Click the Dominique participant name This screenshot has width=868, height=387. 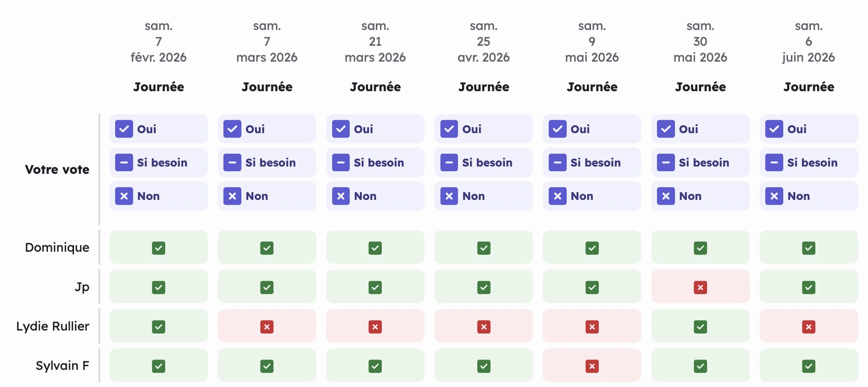click(57, 247)
